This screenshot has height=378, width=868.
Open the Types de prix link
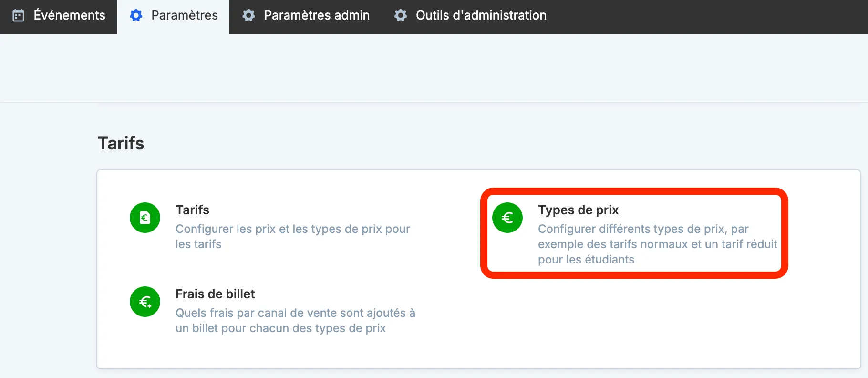click(x=578, y=210)
